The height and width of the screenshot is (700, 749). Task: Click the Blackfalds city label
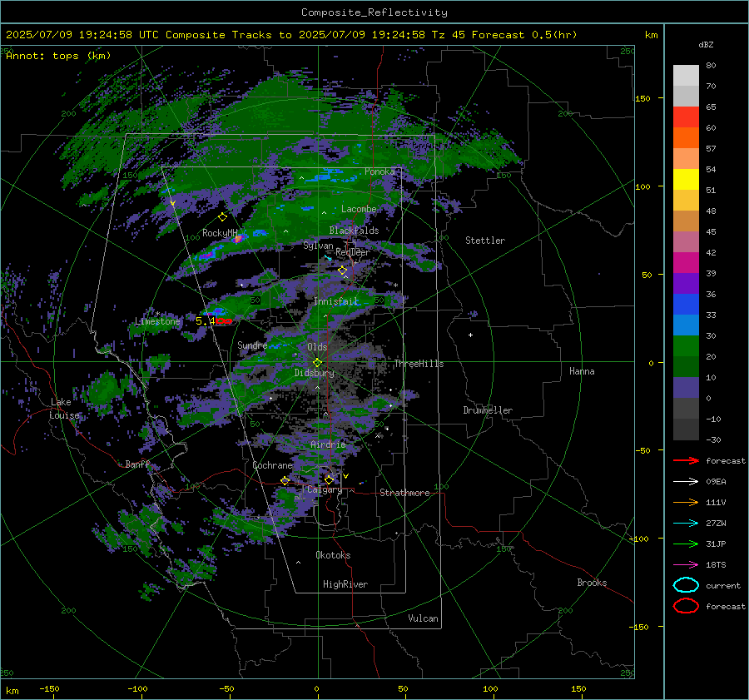[354, 231]
